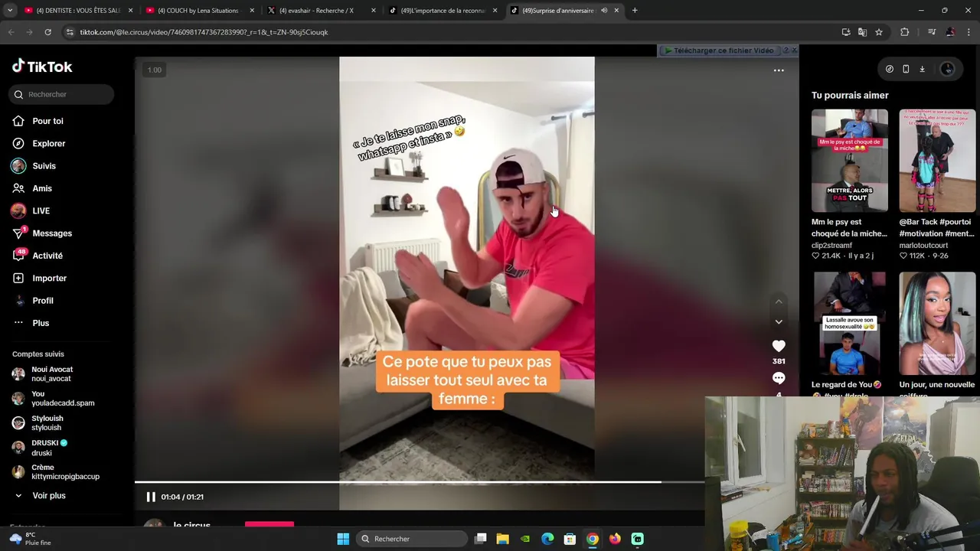Open the three-dot video options menu
This screenshot has width=980, height=551.
[779, 70]
